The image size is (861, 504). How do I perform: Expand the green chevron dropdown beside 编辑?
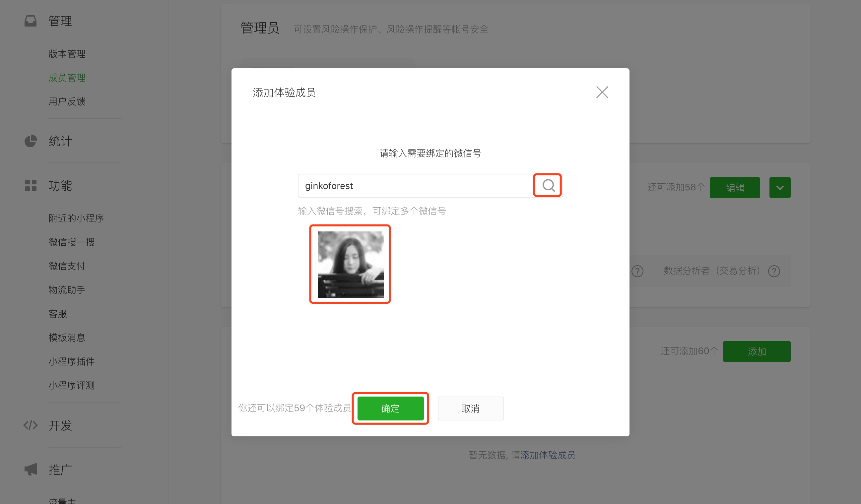pyautogui.click(x=780, y=187)
